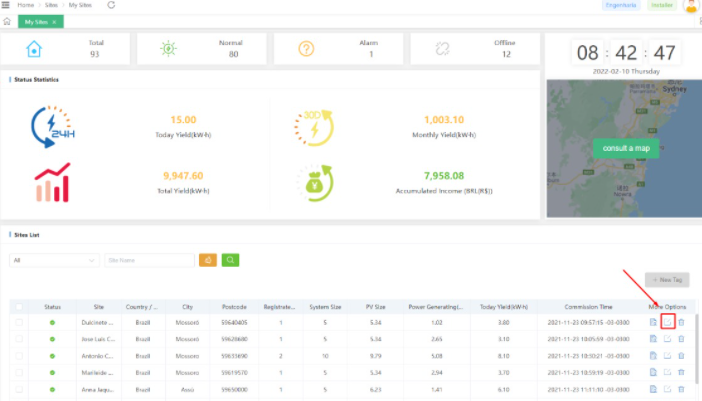This screenshot has height=401, width=702.
Task: Click the orange reset filter button
Action: coord(208,260)
